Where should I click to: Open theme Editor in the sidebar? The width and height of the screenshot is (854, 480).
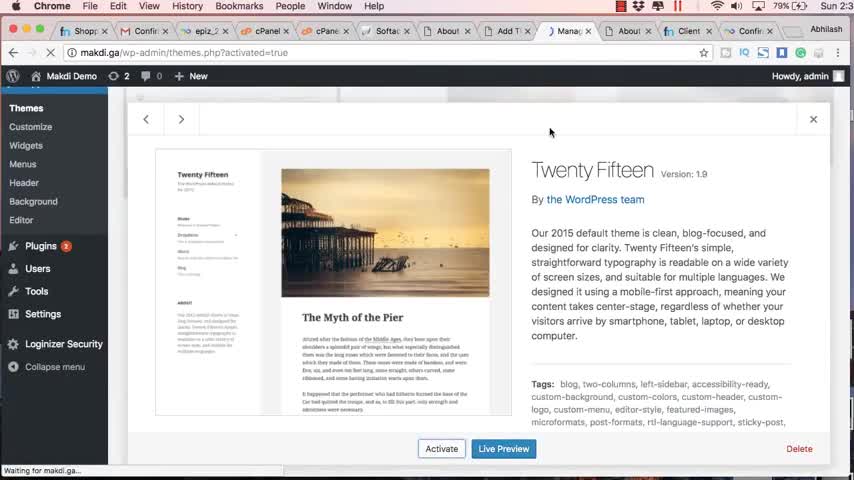pos(21,220)
